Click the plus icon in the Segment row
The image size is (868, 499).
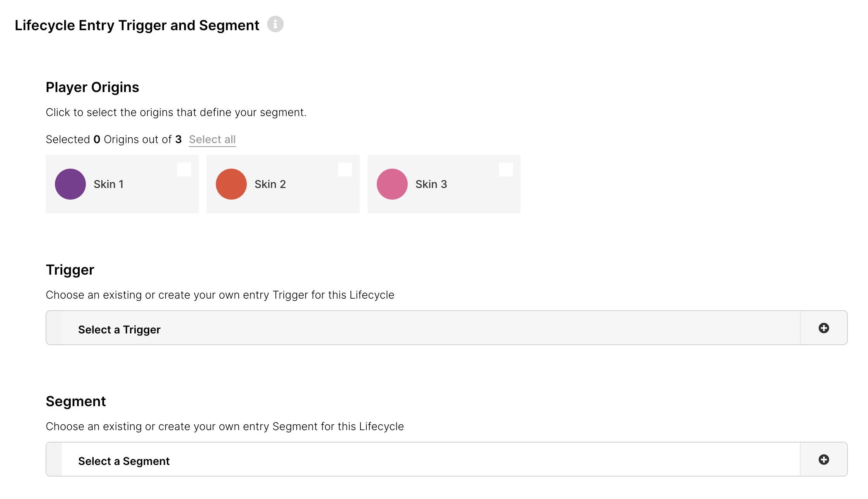(824, 460)
